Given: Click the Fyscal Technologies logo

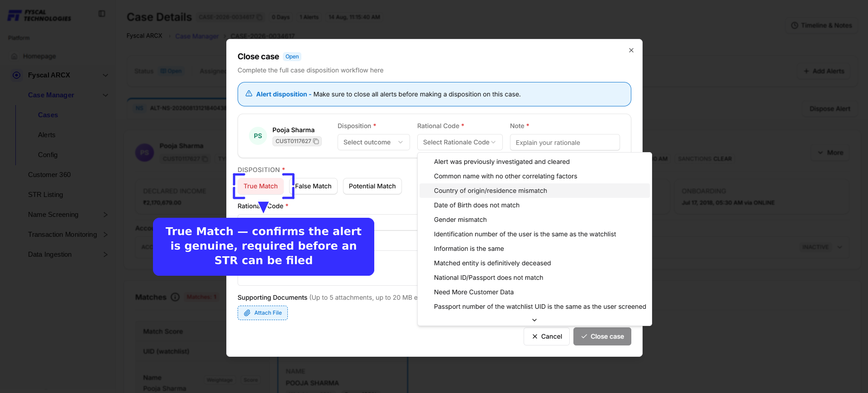Looking at the screenshot, I should click(39, 15).
